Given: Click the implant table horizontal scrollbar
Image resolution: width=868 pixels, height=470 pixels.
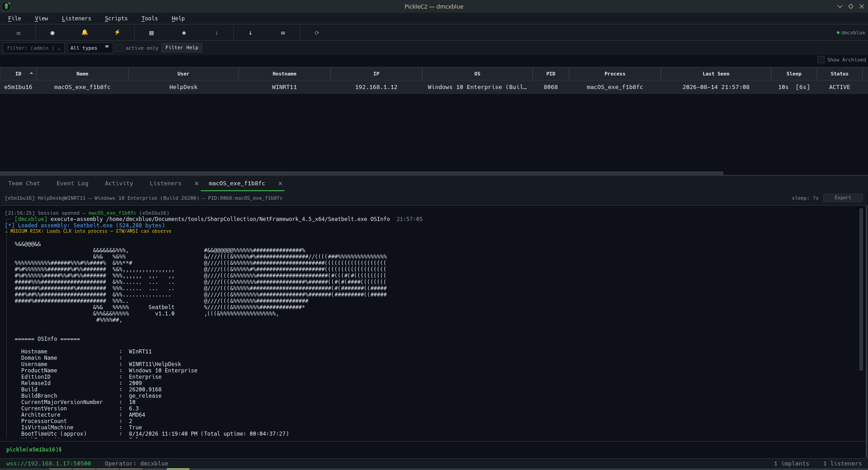Looking at the screenshot, I should (x=362, y=173).
